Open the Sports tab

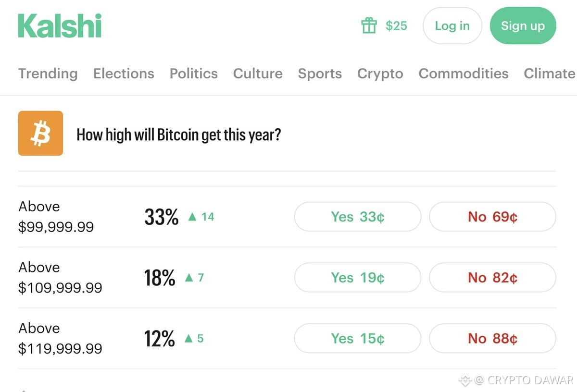pos(320,73)
